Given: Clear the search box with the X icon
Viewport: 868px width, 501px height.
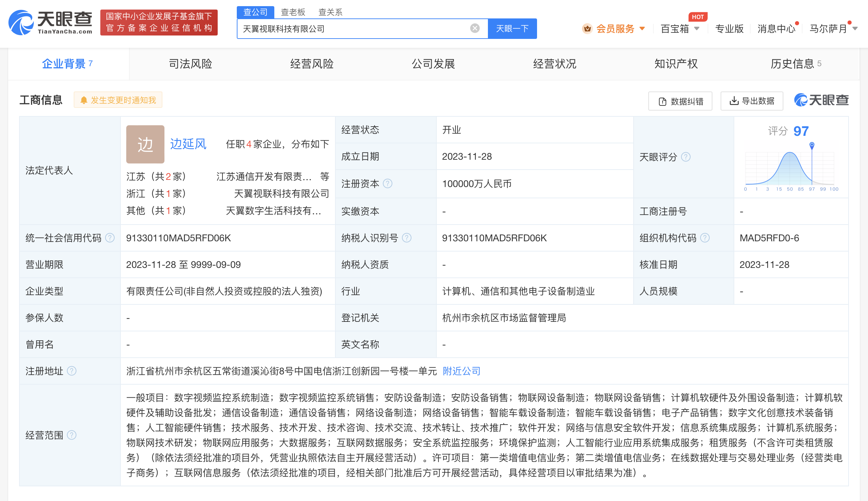Looking at the screenshot, I should point(475,29).
